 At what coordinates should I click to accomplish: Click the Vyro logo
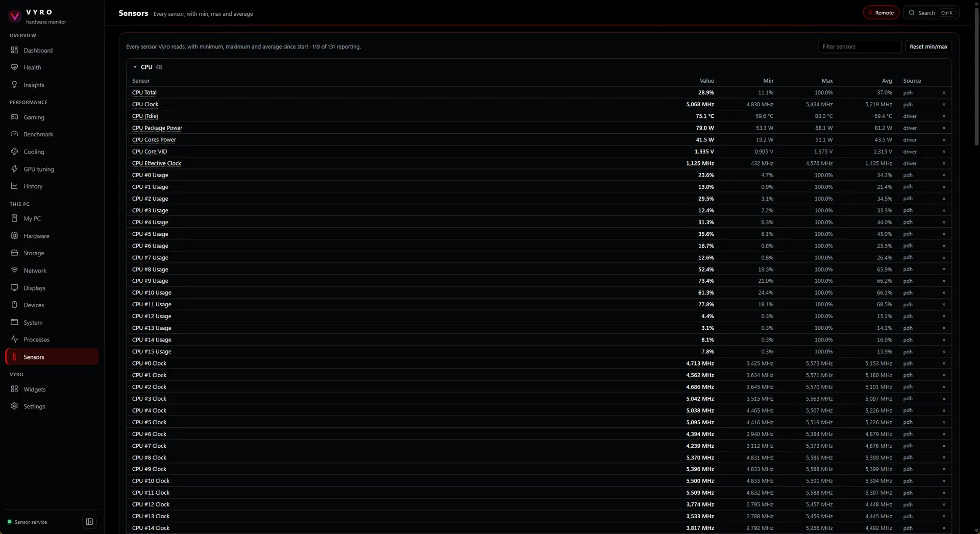(15, 16)
